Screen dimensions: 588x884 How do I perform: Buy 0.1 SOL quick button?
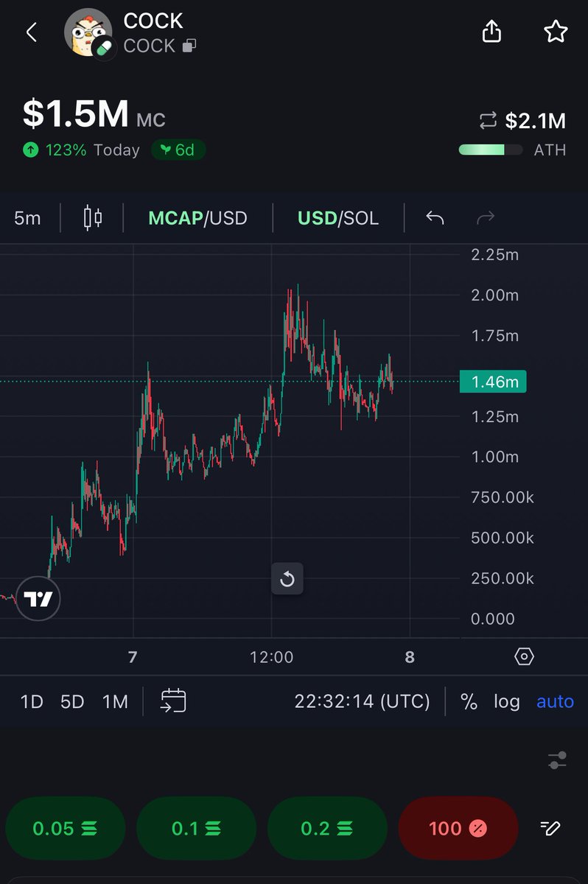tap(196, 828)
